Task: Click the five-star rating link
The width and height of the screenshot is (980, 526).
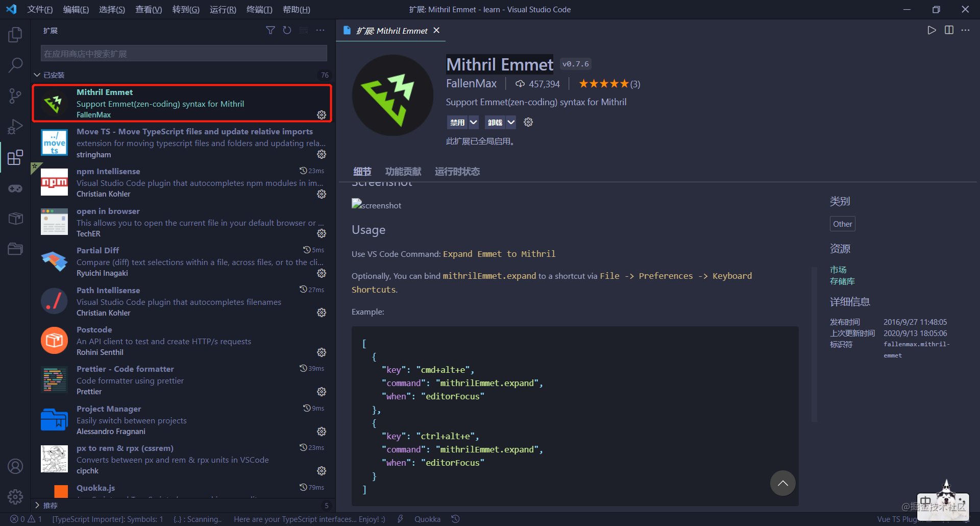Action: click(x=609, y=84)
